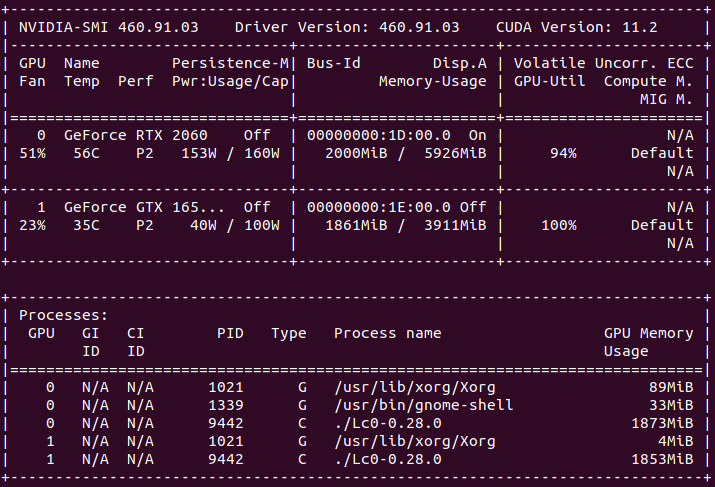Select the Driver Version: 460.91.03 text

point(347,27)
